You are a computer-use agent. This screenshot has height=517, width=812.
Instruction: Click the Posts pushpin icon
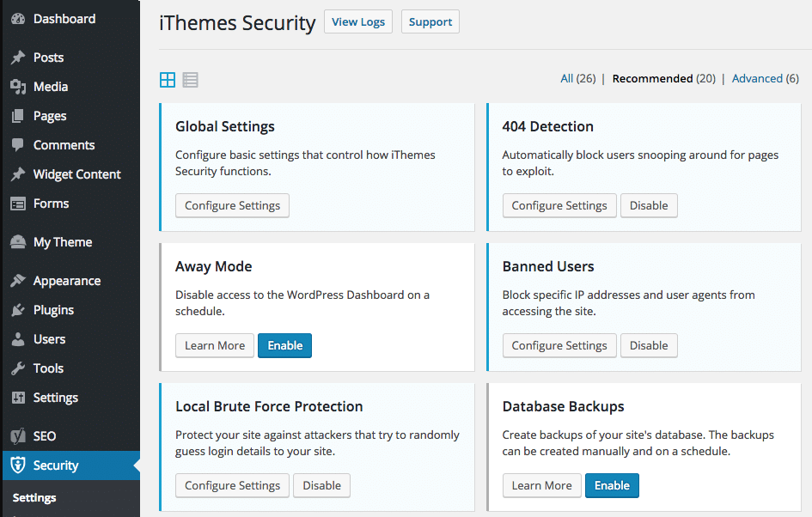pos(18,58)
